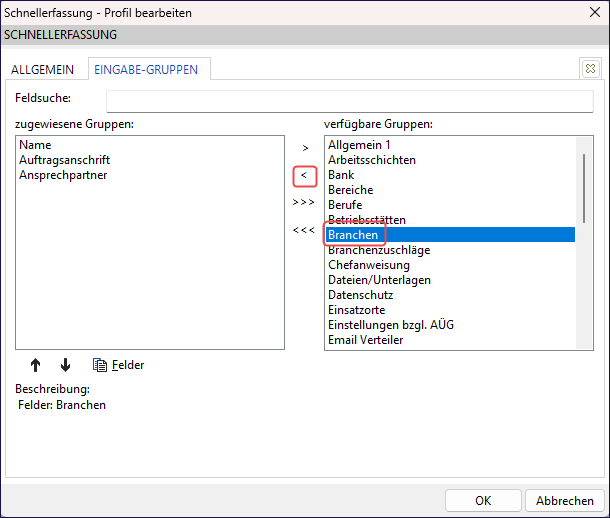Click the move up arrow icon
610x518 pixels.
pos(36,365)
